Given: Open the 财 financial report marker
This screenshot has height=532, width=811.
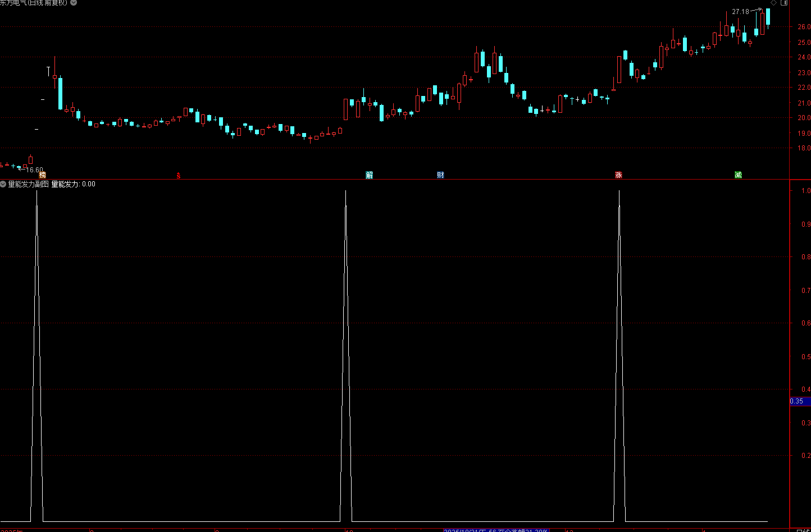Looking at the screenshot, I should point(441,175).
